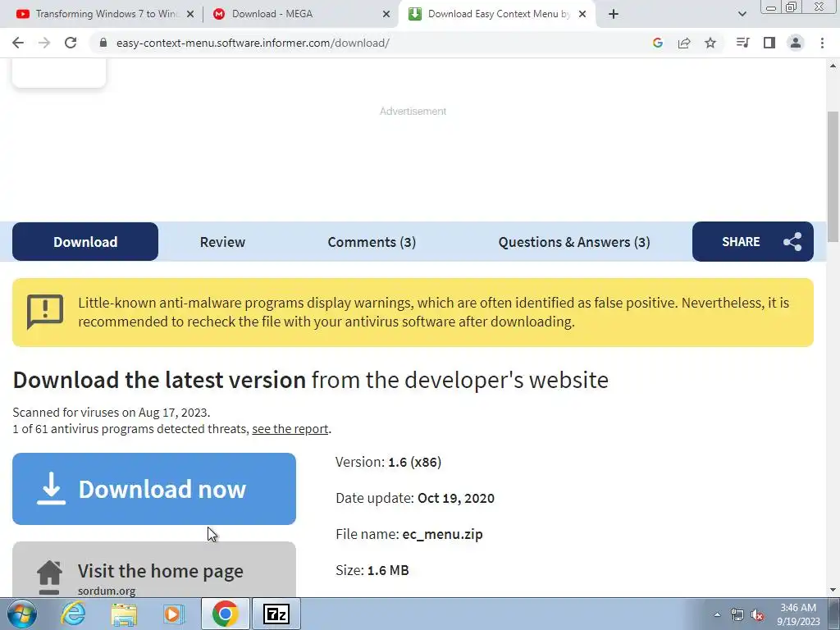Open the see the report link

tap(290, 429)
